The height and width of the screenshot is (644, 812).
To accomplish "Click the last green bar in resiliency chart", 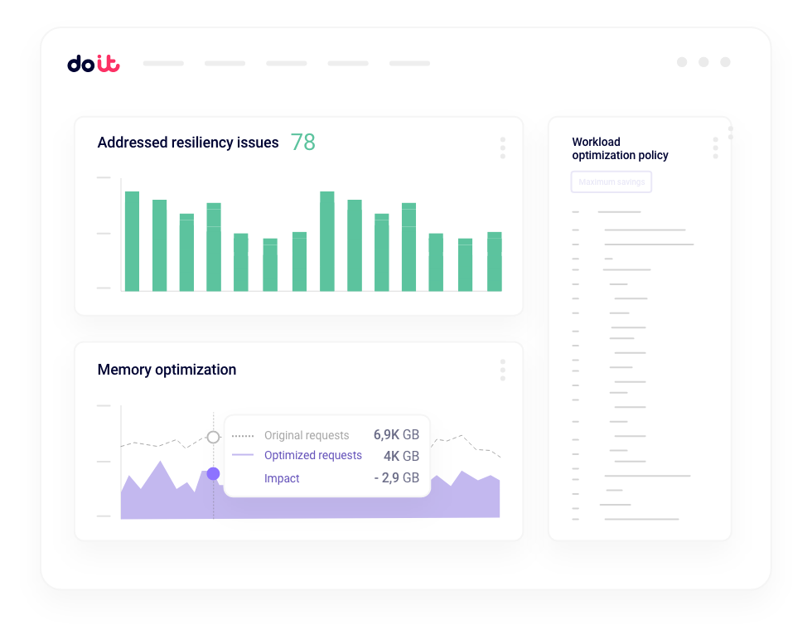I will (x=495, y=261).
